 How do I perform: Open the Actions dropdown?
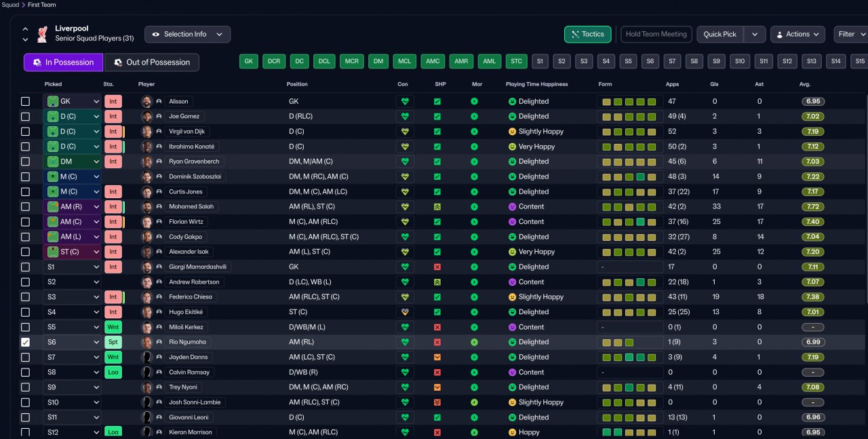[797, 35]
